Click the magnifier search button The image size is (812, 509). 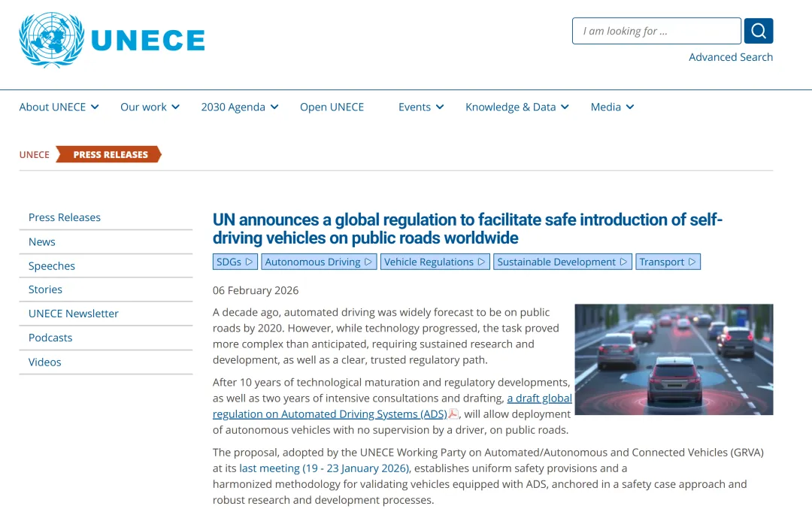(759, 31)
